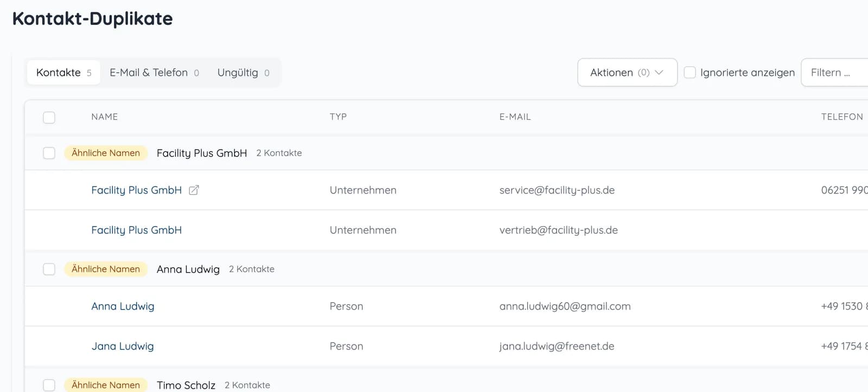Open Facility Plus GmbH contact with vertrieb email
Screen dimensions: 868x392
136,230
